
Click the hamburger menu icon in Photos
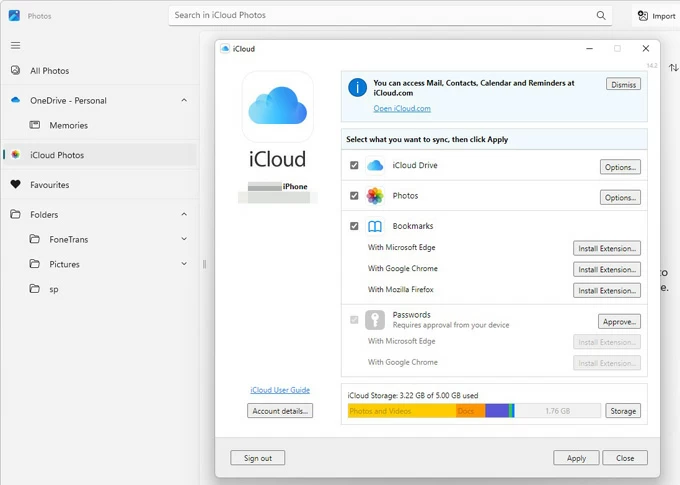click(x=15, y=45)
